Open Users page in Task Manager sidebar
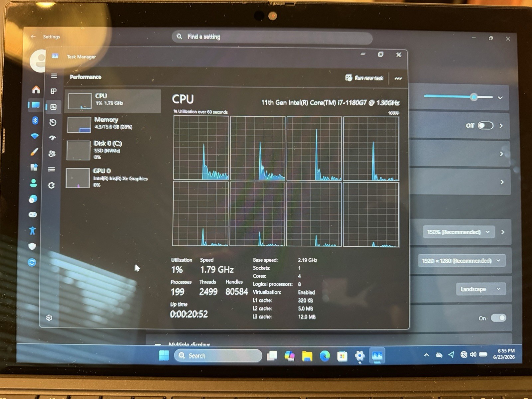 tap(52, 154)
